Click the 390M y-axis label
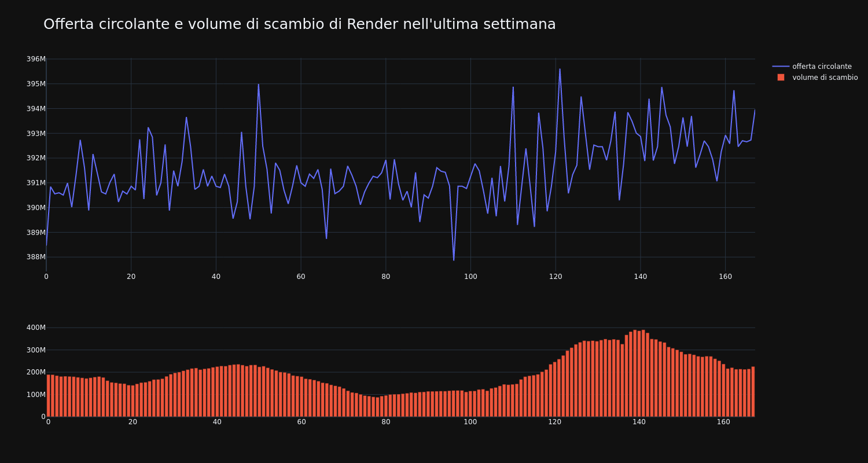The height and width of the screenshot is (463, 868). click(x=36, y=208)
